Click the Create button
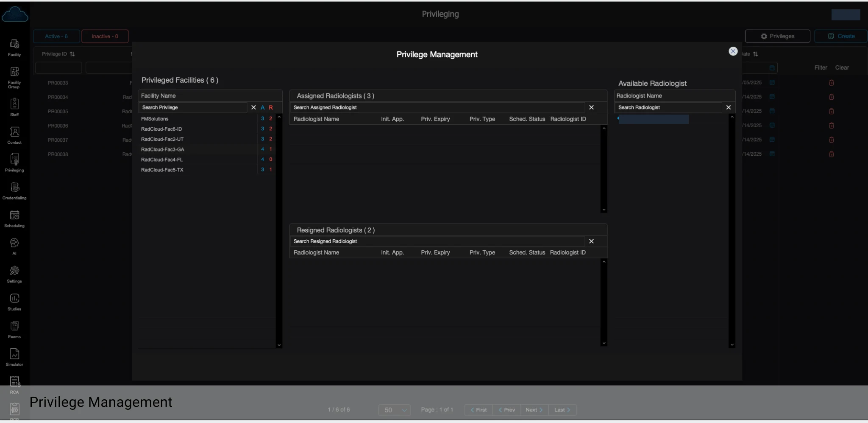Viewport: 868px width, 423px height. (841, 36)
